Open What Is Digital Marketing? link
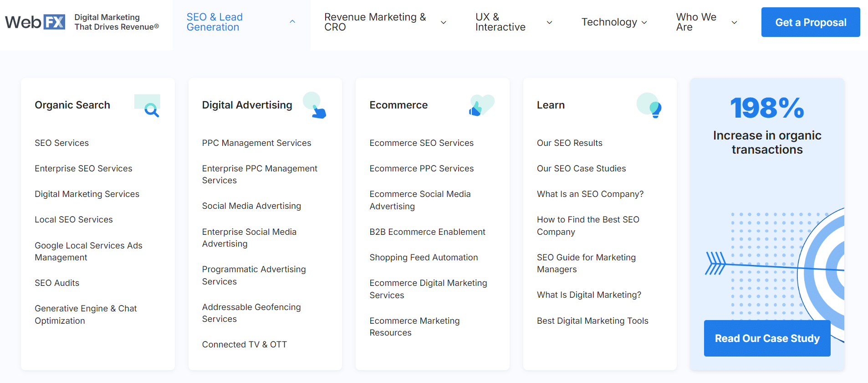The image size is (868, 383). pyautogui.click(x=589, y=295)
